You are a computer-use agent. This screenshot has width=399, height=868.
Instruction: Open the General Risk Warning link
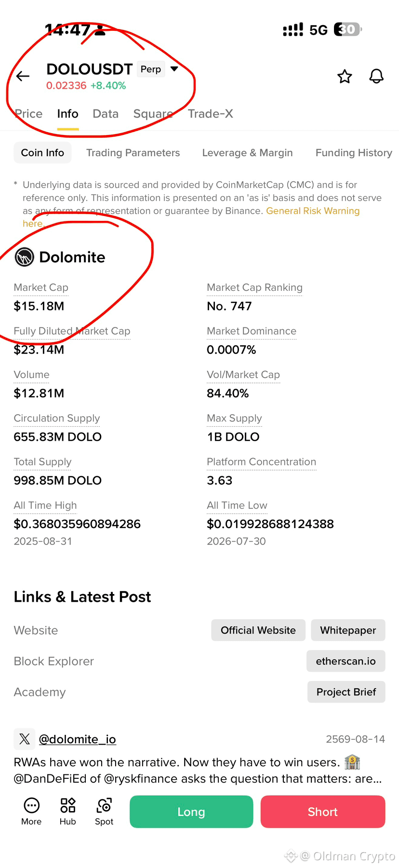[313, 211]
